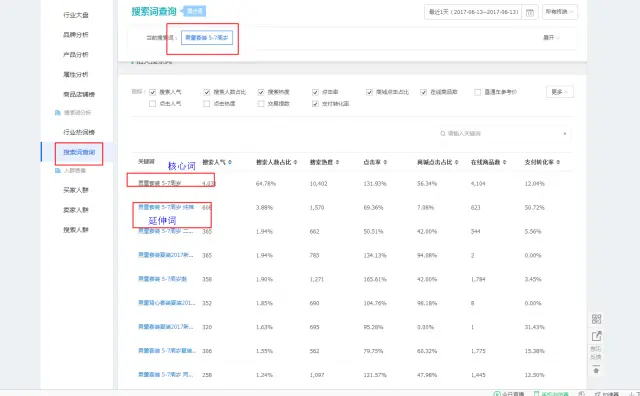Screen dimensions: 640x396
Task: Sort table by 支付转化率 column arrow
Action: tap(558, 162)
